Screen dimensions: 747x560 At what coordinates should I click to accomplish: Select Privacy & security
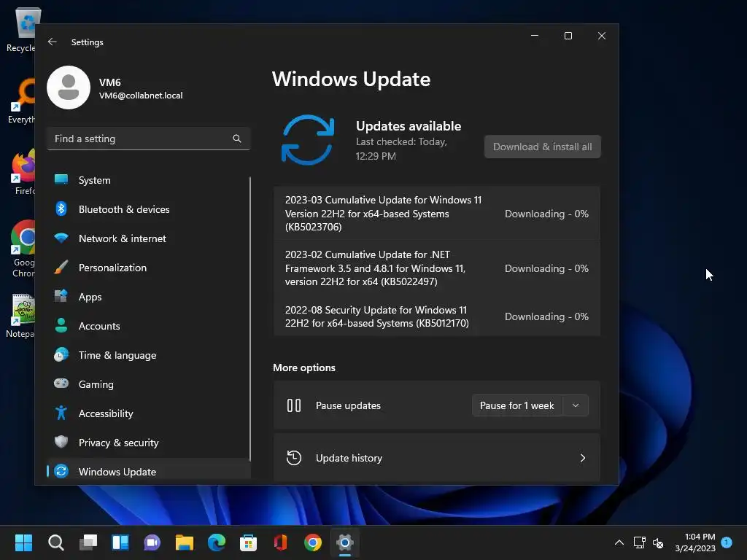click(148, 443)
